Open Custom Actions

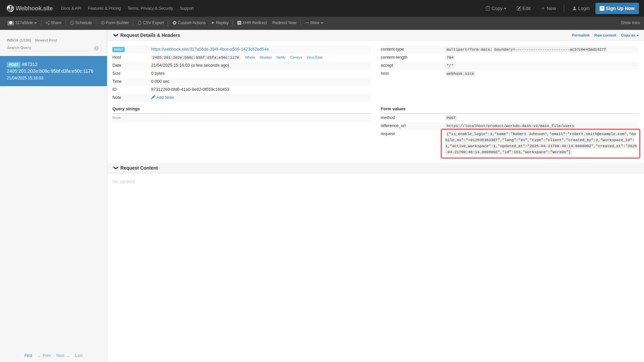coord(189,22)
